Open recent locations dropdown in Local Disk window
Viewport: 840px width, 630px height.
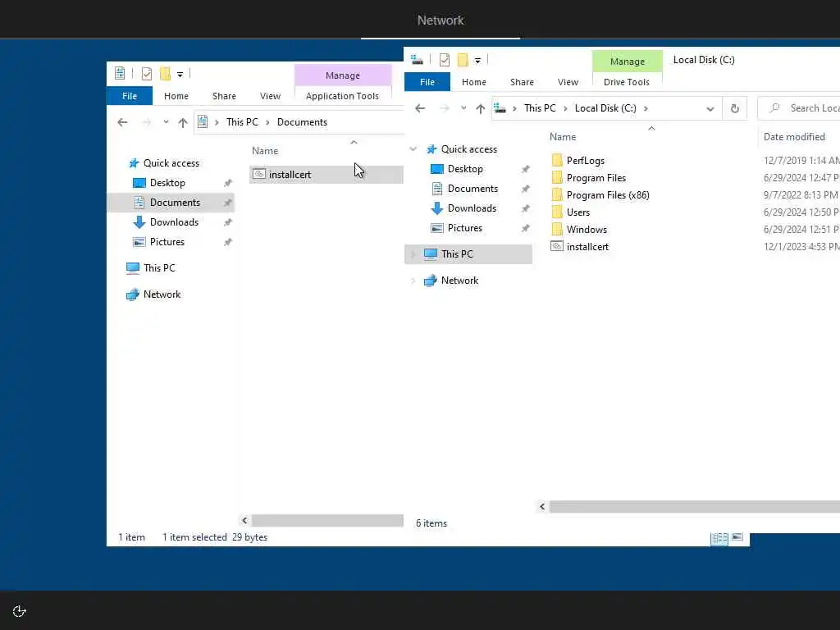[x=463, y=108]
